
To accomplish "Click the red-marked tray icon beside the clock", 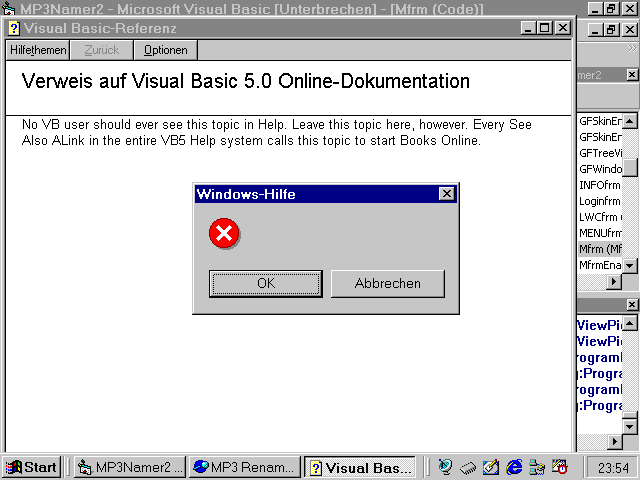I will pyautogui.click(x=560, y=467).
